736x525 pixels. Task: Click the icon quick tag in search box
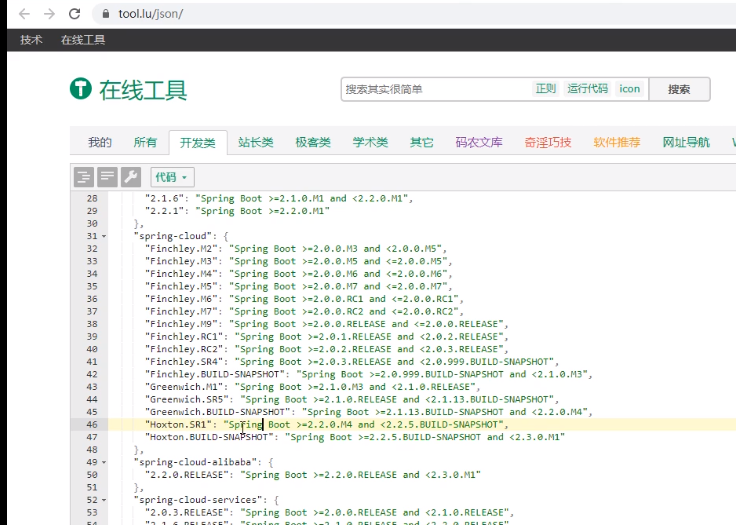[x=629, y=89]
